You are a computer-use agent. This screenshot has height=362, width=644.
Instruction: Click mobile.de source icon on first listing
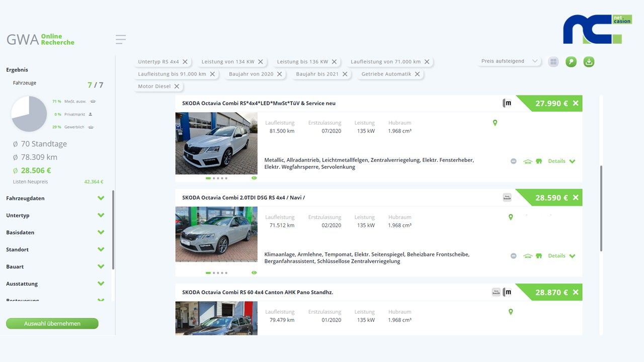pos(507,103)
